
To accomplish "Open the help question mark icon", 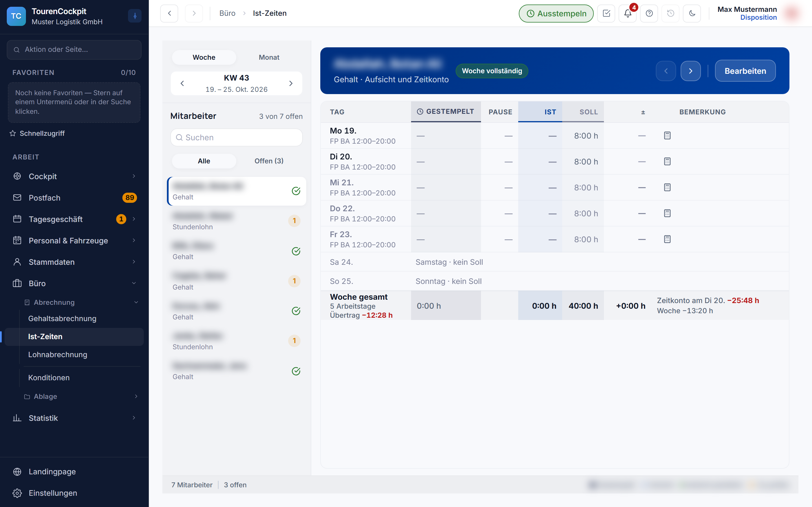I will click(649, 14).
